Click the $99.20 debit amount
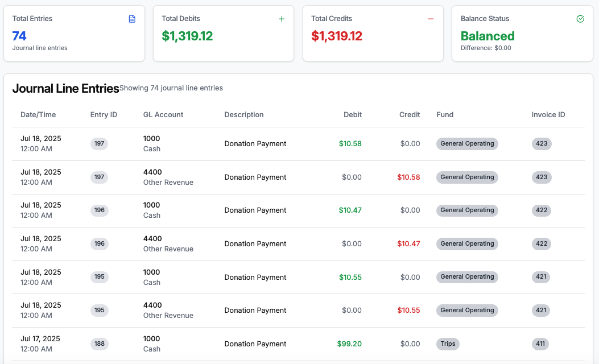The image size is (599, 364). (349, 344)
